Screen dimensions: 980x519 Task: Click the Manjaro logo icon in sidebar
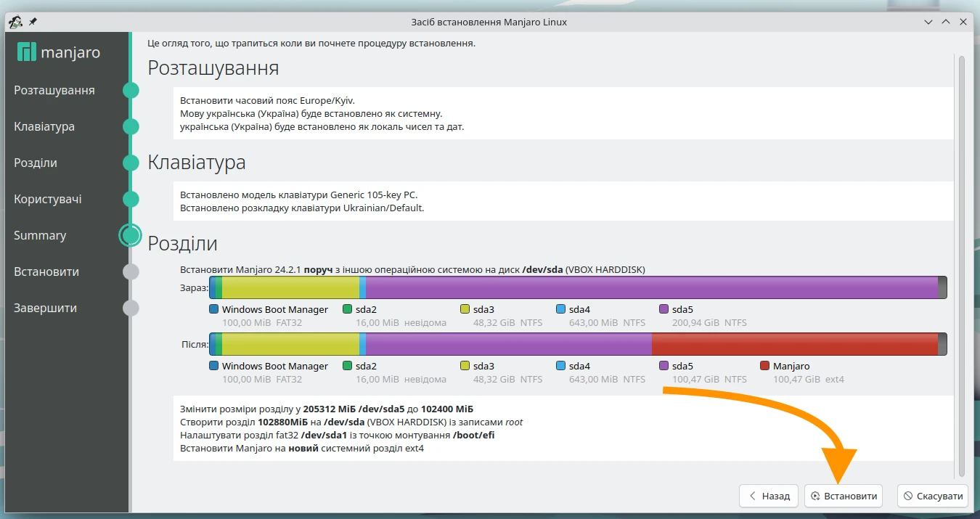point(26,52)
